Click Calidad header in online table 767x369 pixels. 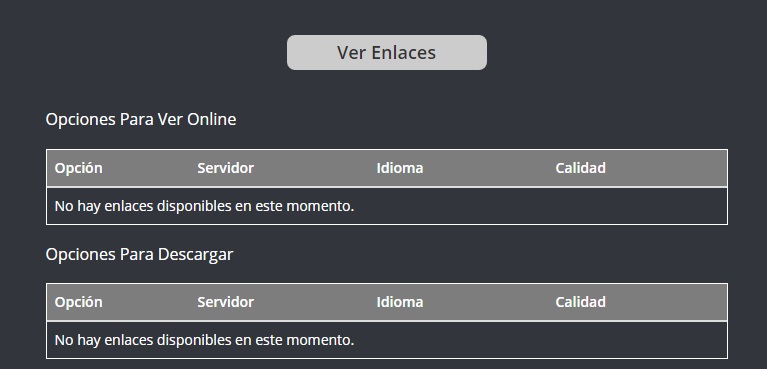(x=580, y=168)
